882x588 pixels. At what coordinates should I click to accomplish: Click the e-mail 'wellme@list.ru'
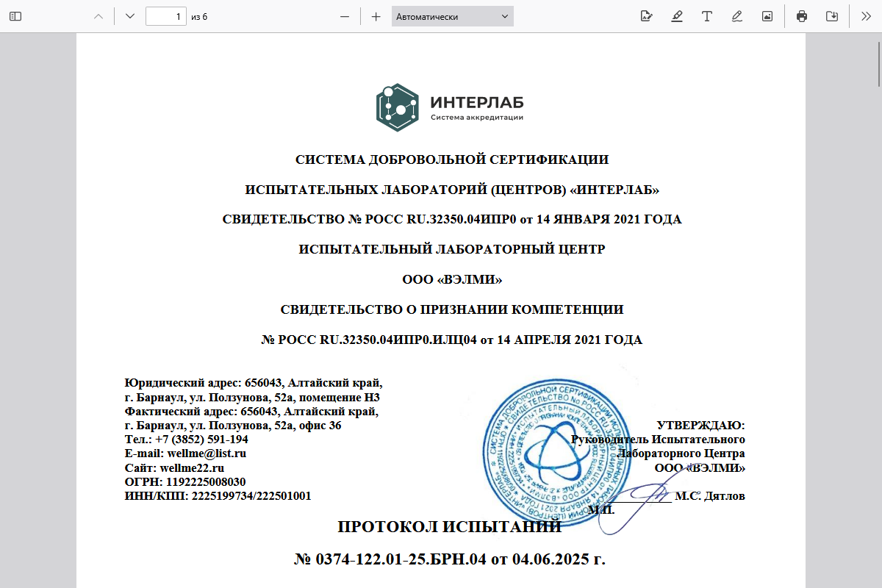[x=207, y=453]
